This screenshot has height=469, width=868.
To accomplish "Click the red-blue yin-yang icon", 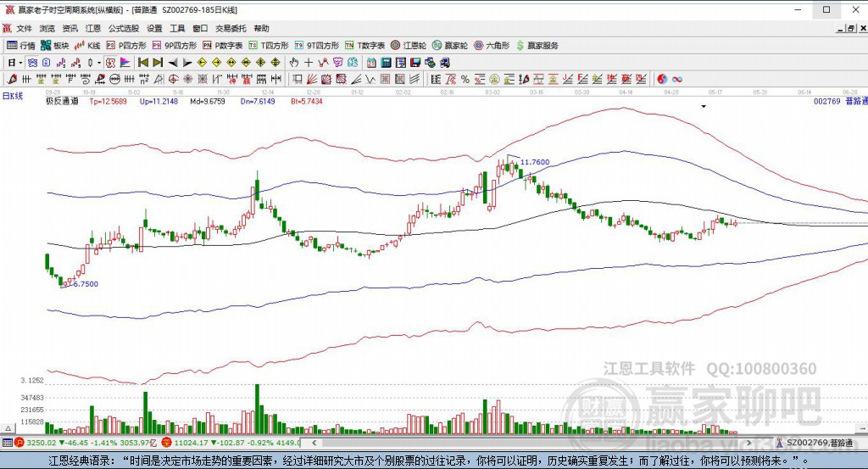I will 662,79.
